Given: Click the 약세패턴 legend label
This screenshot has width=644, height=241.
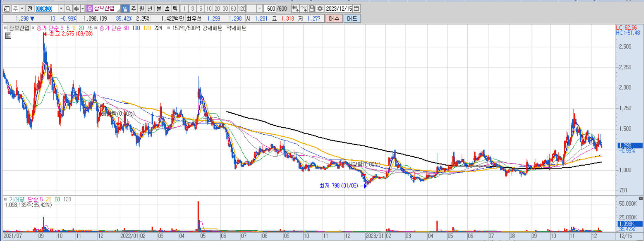Looking at the screenshot, I should point(236,28).
